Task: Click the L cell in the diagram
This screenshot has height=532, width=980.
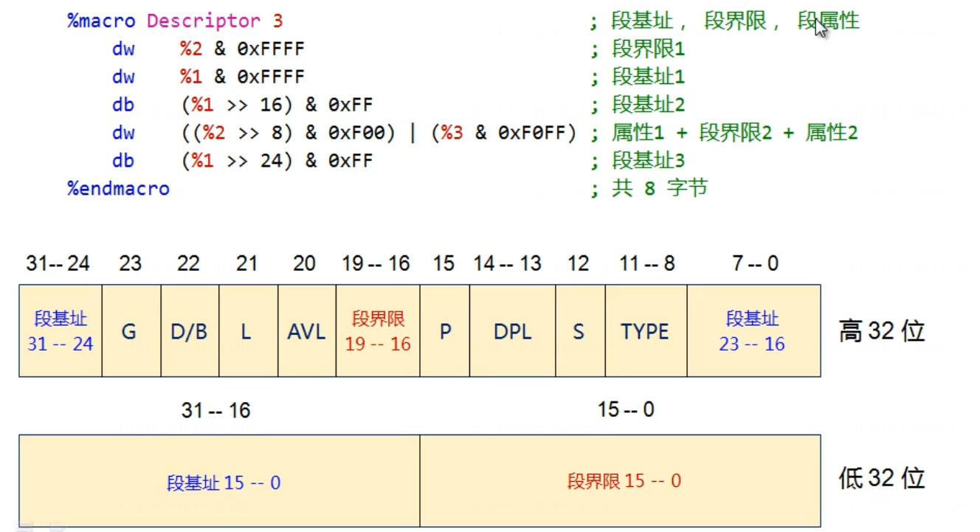Action: click(248, 331)
